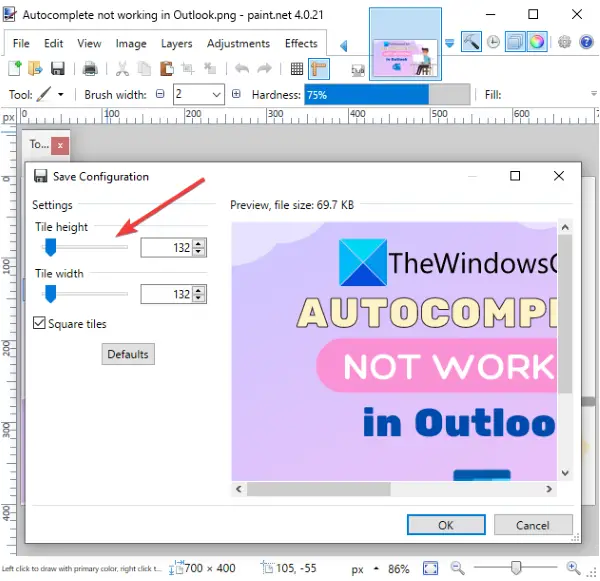Toggle the Colors window wheel icon
This screenshot has width=600, height=581.
point(536,41)
